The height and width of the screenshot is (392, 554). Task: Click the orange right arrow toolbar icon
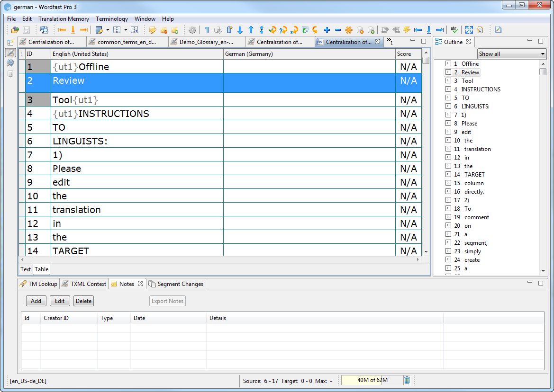point(84,30)
